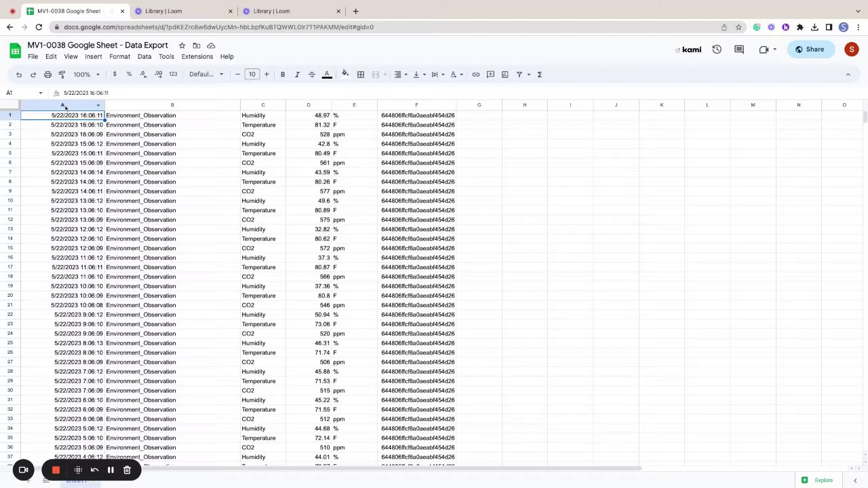Click the font size input field
The image size is (868, 488).
252,75
